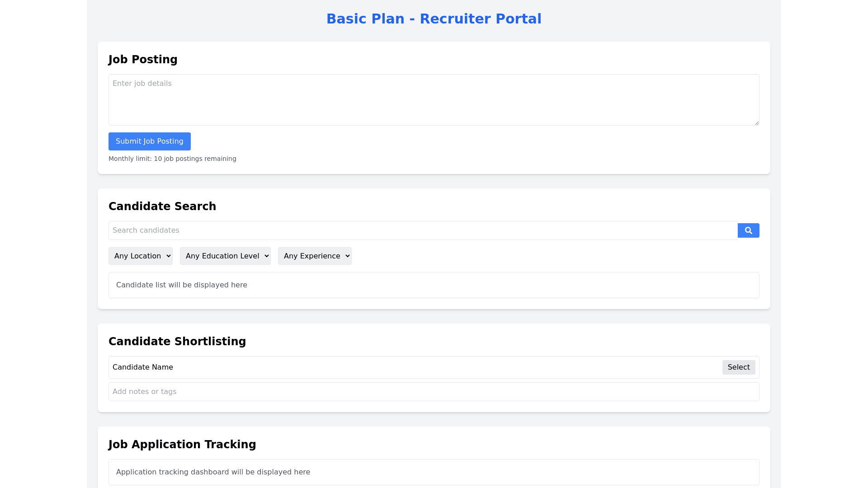Click the Job Posting heading
The image size is (868, 488).
click(x=143, y=60)
